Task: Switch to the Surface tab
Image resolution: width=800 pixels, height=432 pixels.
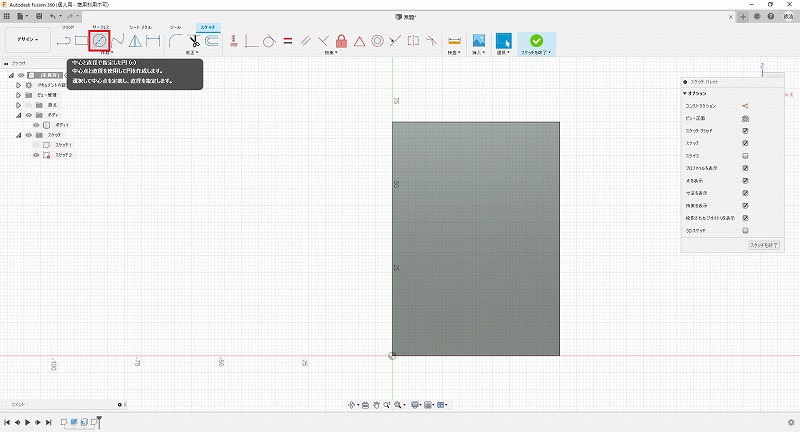Action: point(101,27)
